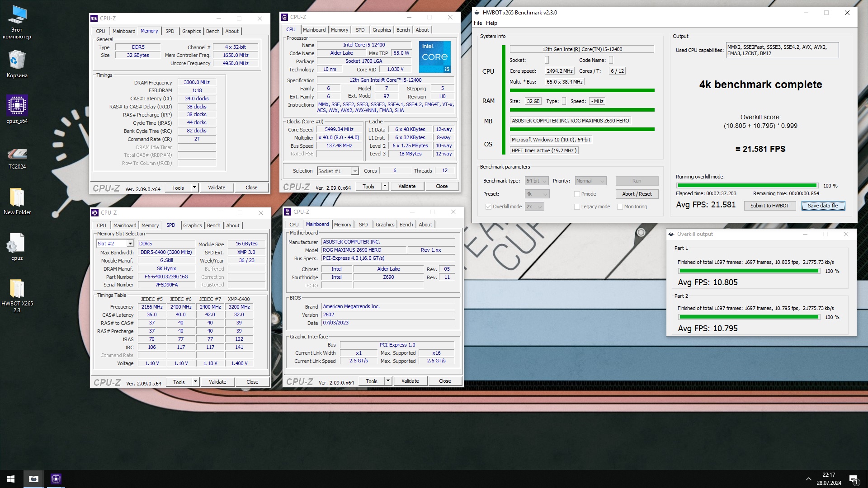Open the Overkill 2x multiplier dropdown

tap(534, 206)
